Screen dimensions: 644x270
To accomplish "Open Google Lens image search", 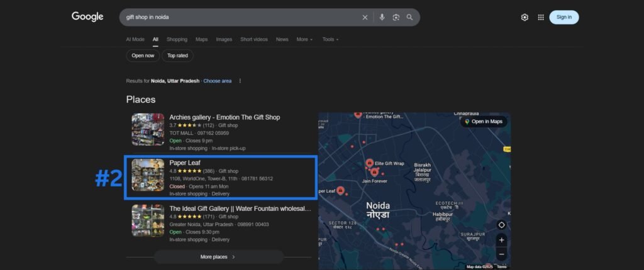I will tap(396, 18).
